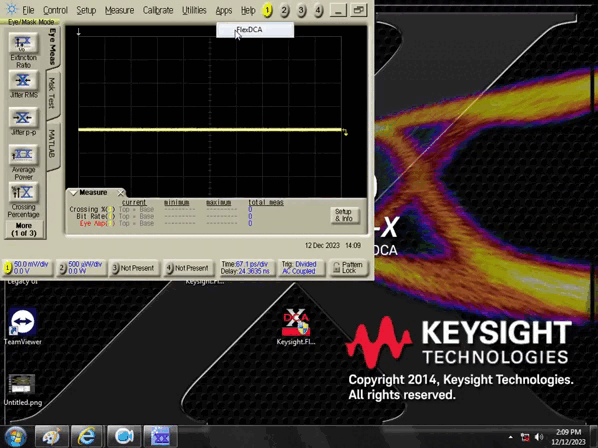Viewport: 598px width, 448px height.
Task: Choose FlexDCA from the Apps menu
Action: coord(255,30)
